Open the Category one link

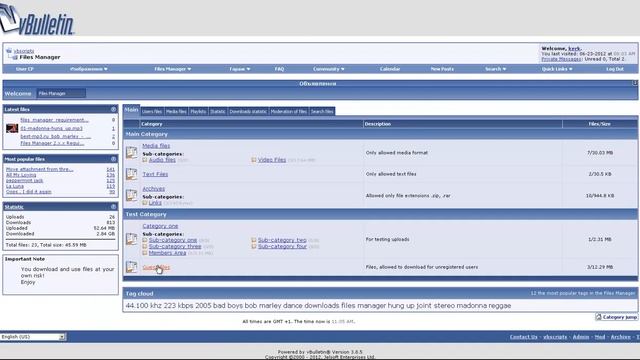160,226
